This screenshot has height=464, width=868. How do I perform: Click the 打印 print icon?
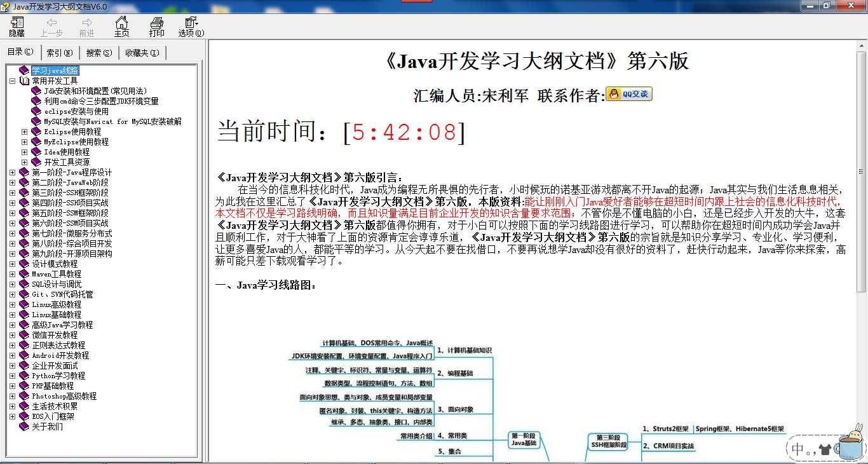coord(156,23)
